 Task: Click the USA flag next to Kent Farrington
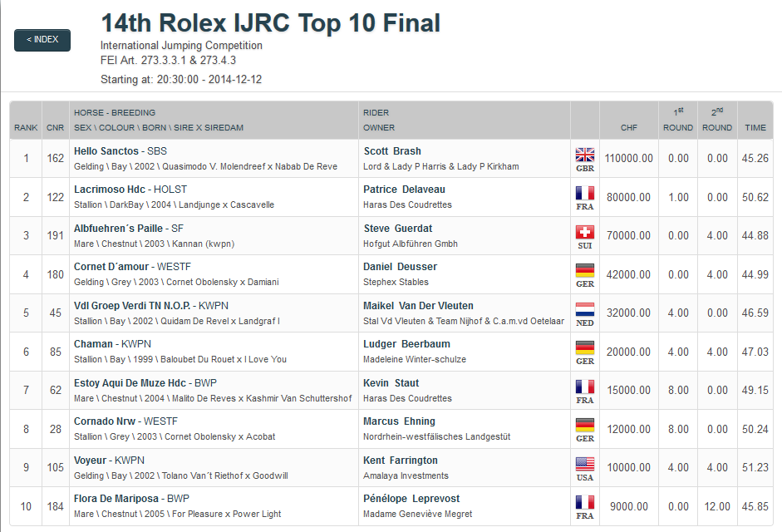pos(584,464)
